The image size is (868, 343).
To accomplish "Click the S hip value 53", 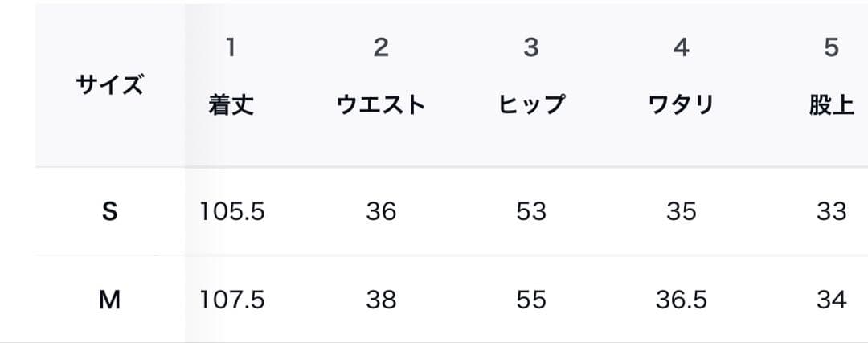I will coord(531,212).
